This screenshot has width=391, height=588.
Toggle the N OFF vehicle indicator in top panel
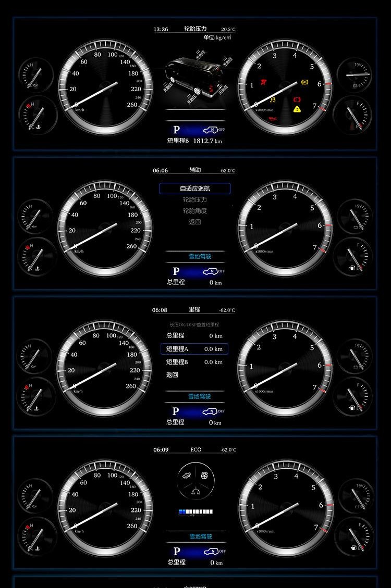point(213,130)
